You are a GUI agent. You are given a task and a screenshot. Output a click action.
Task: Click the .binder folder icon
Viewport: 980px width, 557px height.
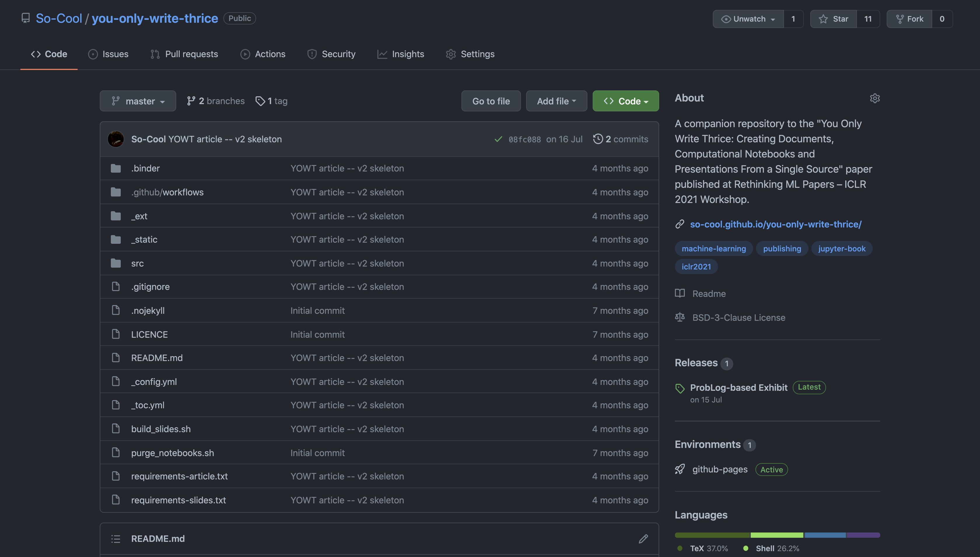[116, 168]
